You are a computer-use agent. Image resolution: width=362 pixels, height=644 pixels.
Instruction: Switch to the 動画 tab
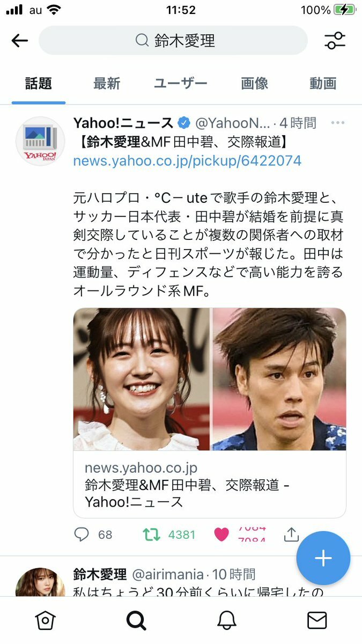coord(323,84)
